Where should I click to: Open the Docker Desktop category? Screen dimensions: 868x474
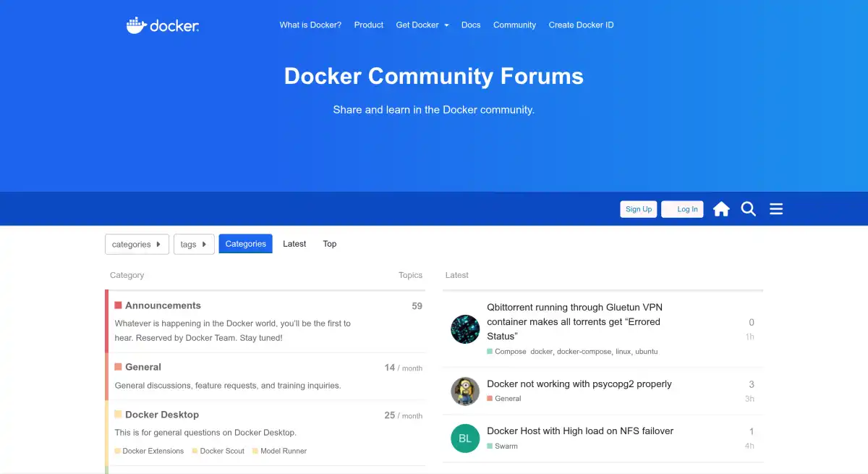click(x=162, y=415)
